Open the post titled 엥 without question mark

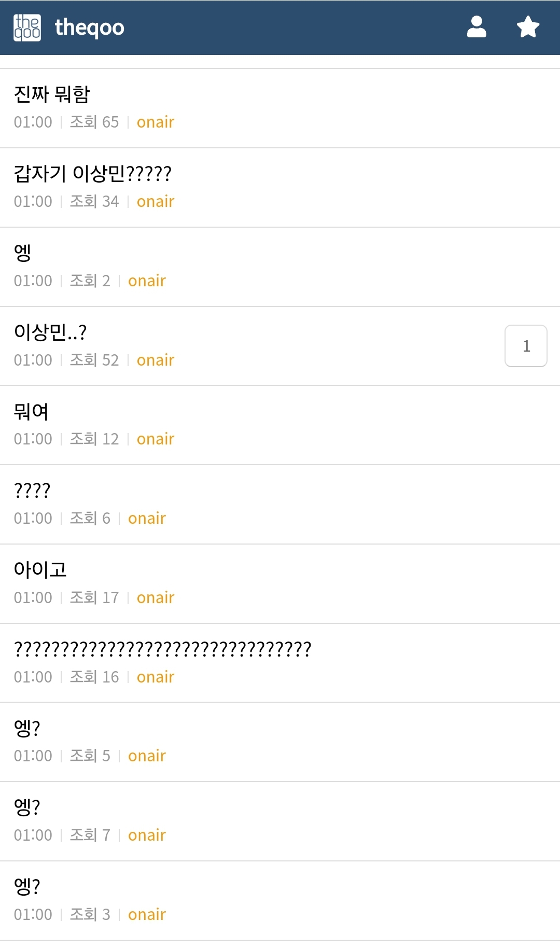(23, 253)
